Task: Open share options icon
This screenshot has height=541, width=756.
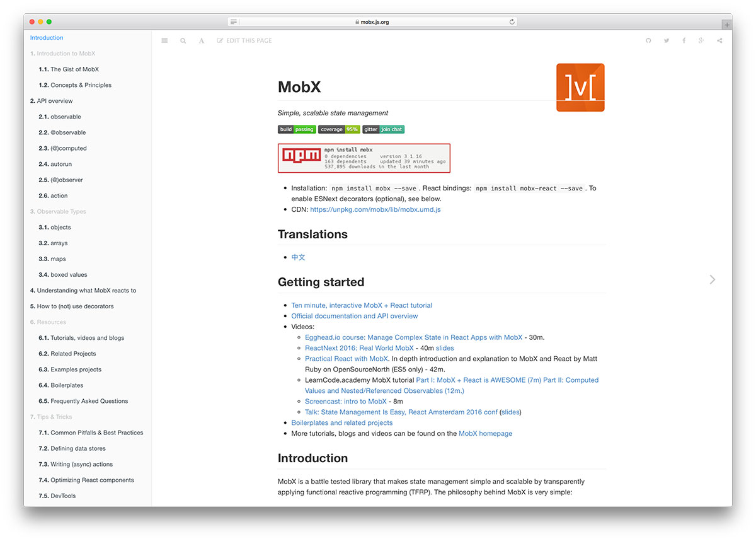Action: [x=719, y=40]
